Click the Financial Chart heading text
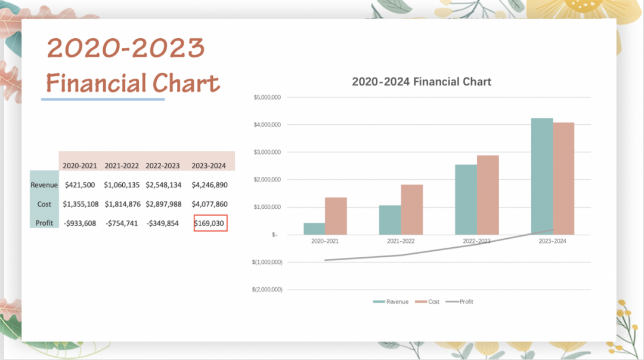Image resolution: width=644 pixels, height=360 pixels. coord(133,84)
